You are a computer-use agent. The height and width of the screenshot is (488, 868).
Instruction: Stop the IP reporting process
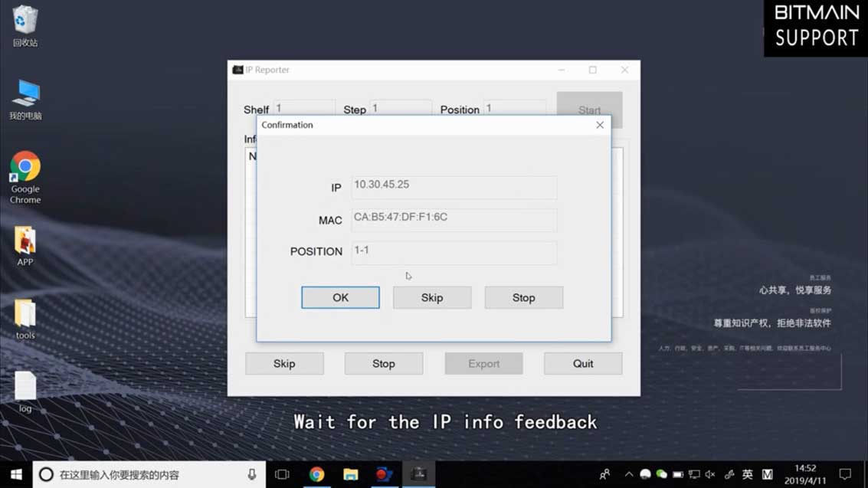[x=523, y=297]
